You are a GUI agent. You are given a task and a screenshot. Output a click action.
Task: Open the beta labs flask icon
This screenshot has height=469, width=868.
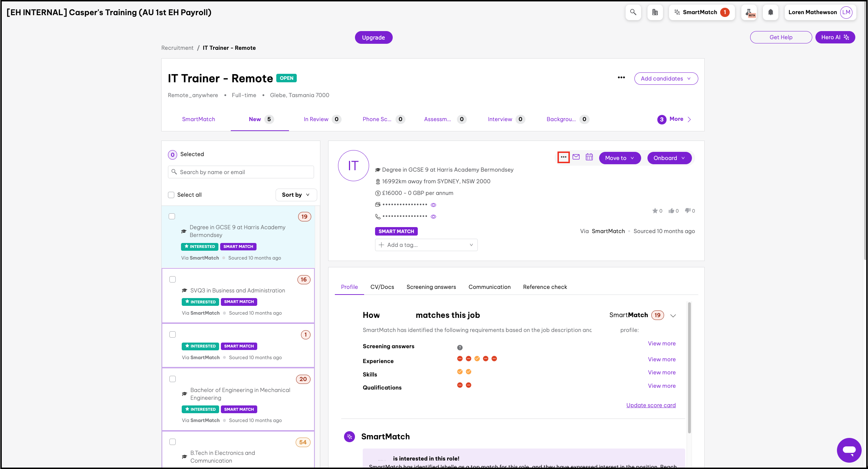point(749,12)
